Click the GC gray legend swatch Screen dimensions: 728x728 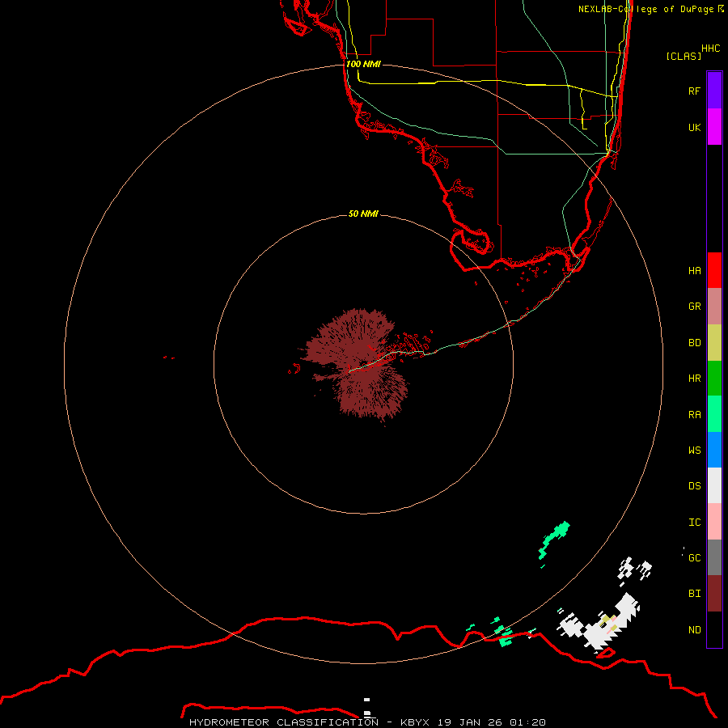714,557
